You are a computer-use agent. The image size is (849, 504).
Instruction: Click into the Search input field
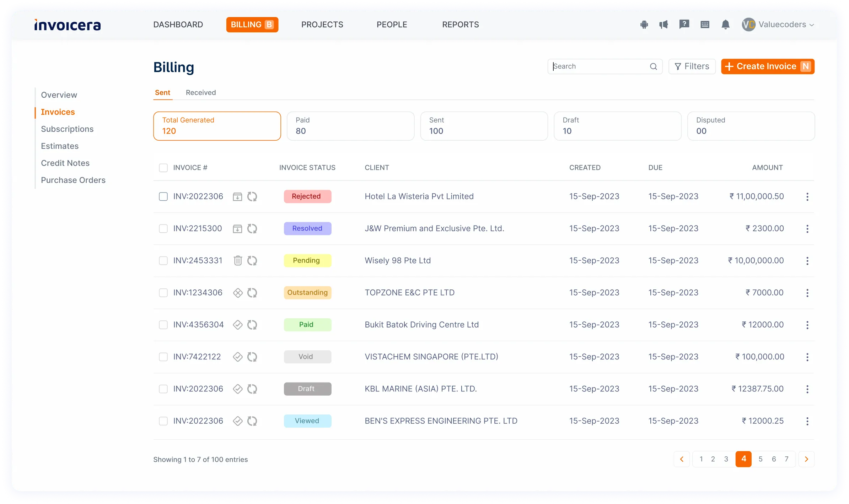599,66
